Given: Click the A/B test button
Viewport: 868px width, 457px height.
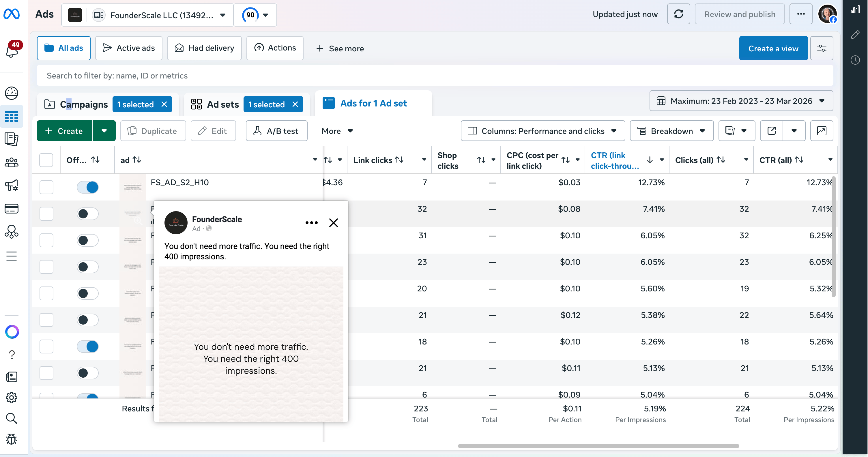Looking at the screenshot, I should click(276, 131).
